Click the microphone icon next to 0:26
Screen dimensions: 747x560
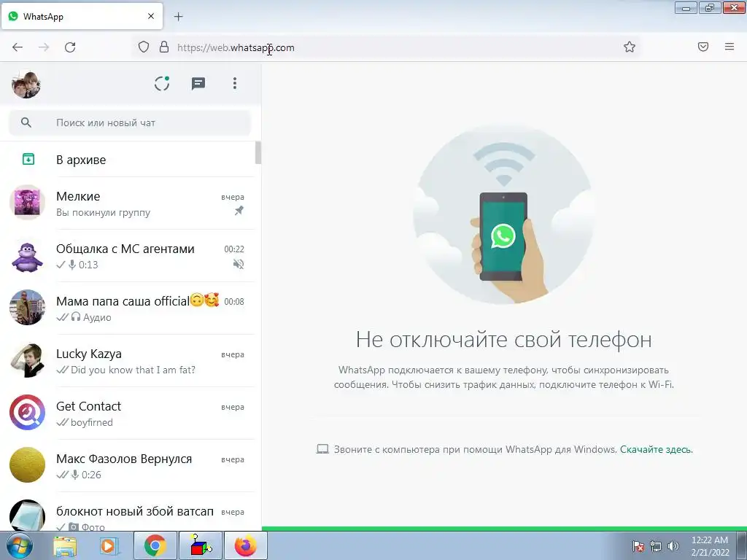[x=75, y=475]
